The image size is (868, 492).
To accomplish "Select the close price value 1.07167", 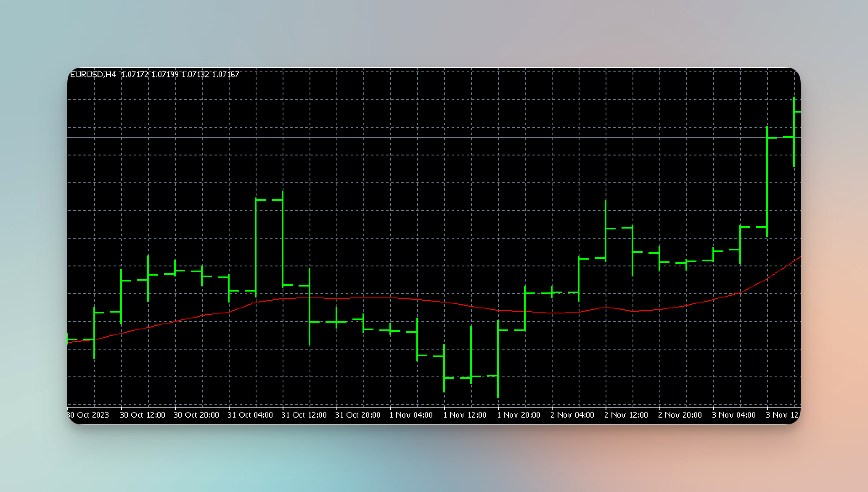I will tap(226, 74).
